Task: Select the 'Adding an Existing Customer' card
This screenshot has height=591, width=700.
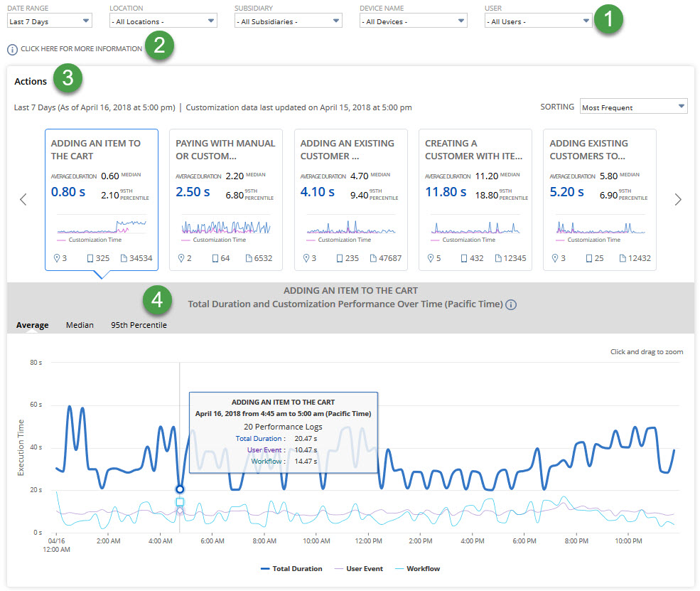Action: pyautogui.click(x=350, y=200)
